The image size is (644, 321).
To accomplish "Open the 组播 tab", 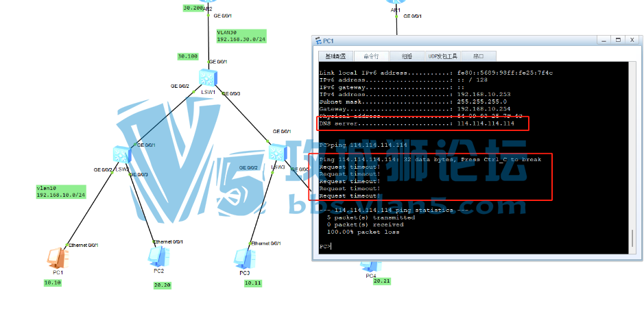I will (407, 56).
